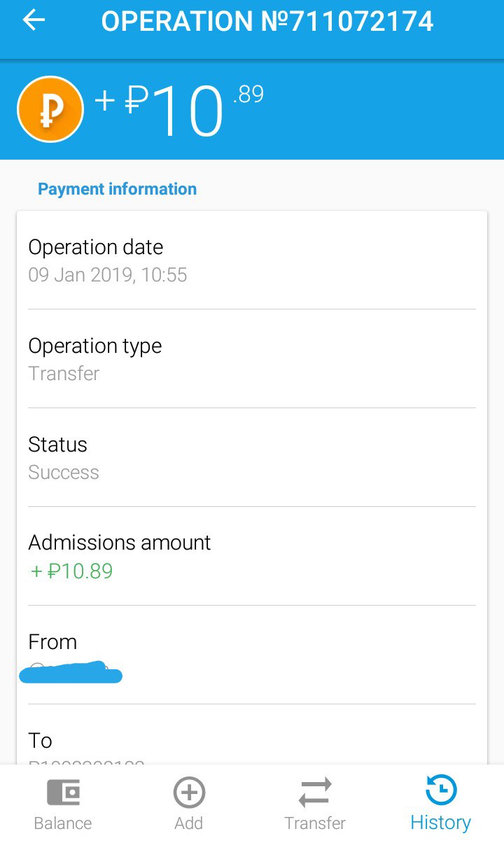Switch to the Balance tab label
This screenshot has width=504, height=843.
click(x=63, y=823)
